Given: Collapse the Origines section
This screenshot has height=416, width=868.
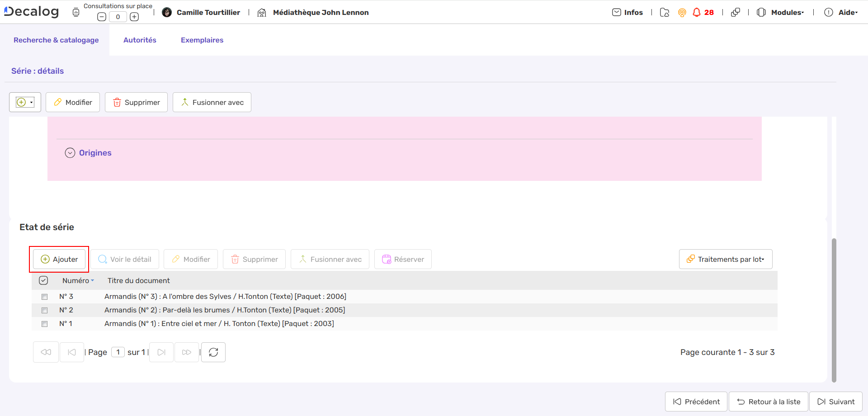Looking at the screenshot, I should (70, 153).
